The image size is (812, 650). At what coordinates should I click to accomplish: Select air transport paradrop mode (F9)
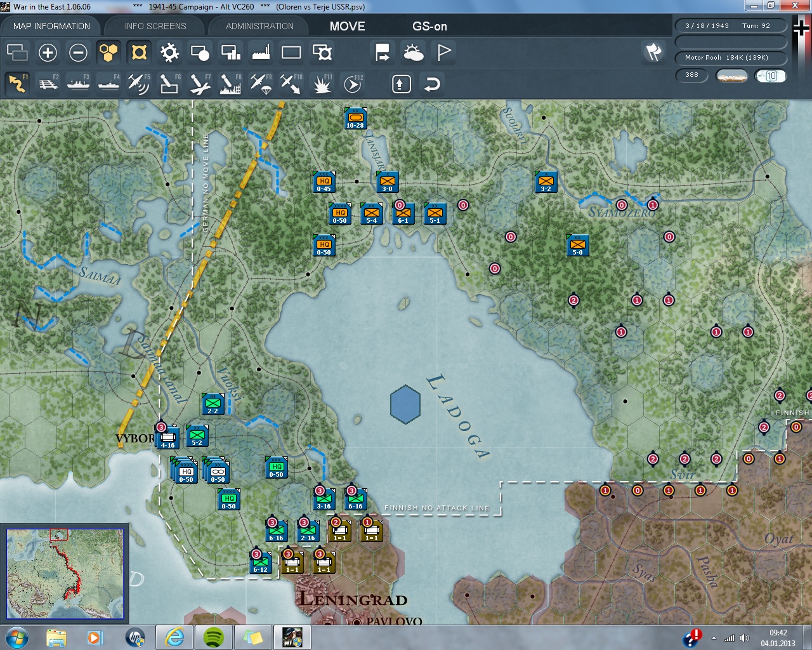tap(261, 84)
